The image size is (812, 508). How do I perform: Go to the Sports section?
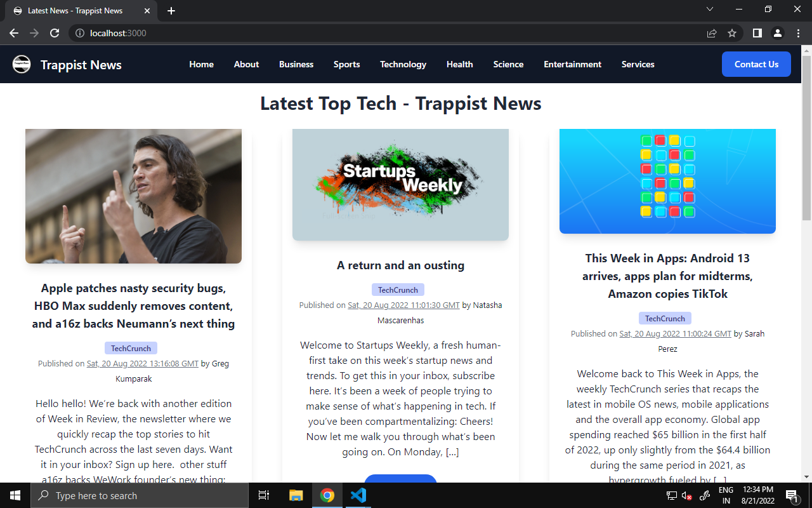pos(346,64)
